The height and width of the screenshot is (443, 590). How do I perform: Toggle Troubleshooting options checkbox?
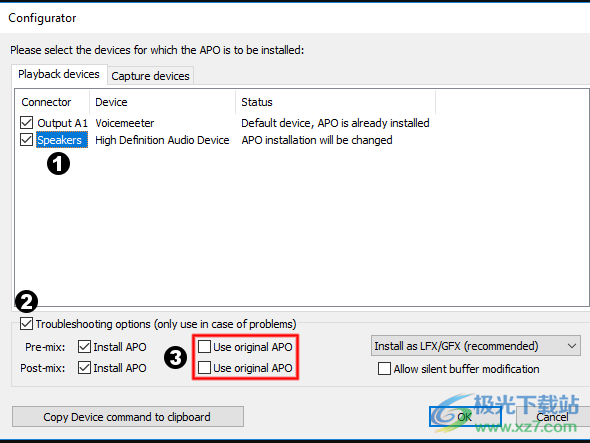click(x=26, y=324)
